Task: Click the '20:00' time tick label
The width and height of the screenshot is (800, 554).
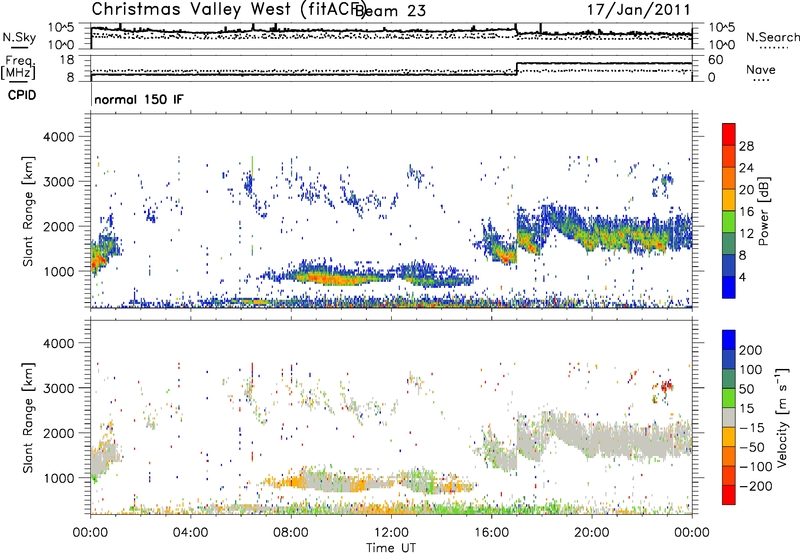Action: click(x=591, y=533)
